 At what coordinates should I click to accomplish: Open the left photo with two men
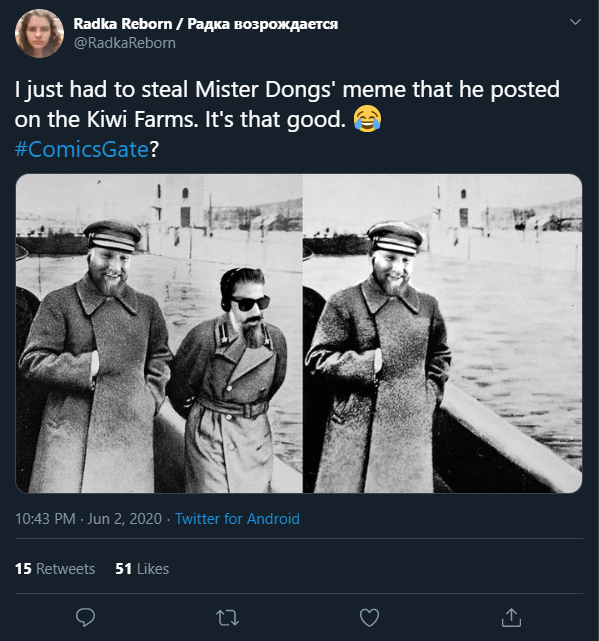pos(159,333)
